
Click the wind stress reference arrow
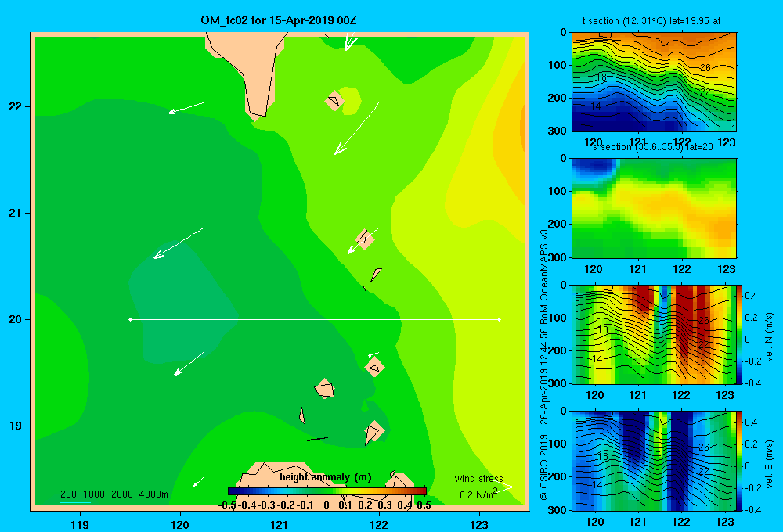click(x=481, y=487)
